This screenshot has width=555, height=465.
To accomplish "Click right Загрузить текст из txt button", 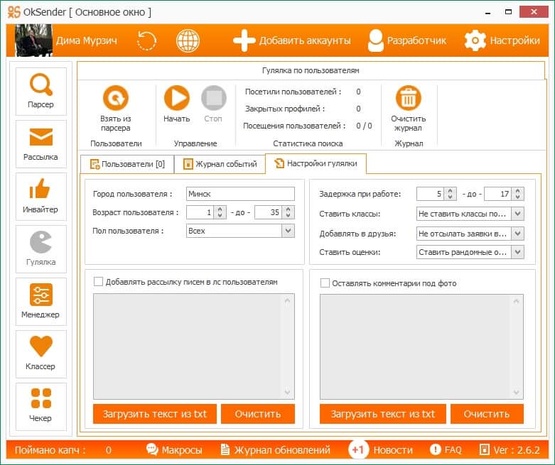I will click(383, 414).
